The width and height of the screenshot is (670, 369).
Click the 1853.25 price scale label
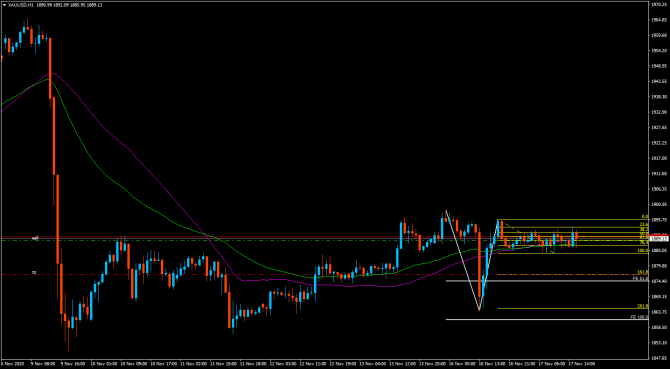[x=659, y=343]
